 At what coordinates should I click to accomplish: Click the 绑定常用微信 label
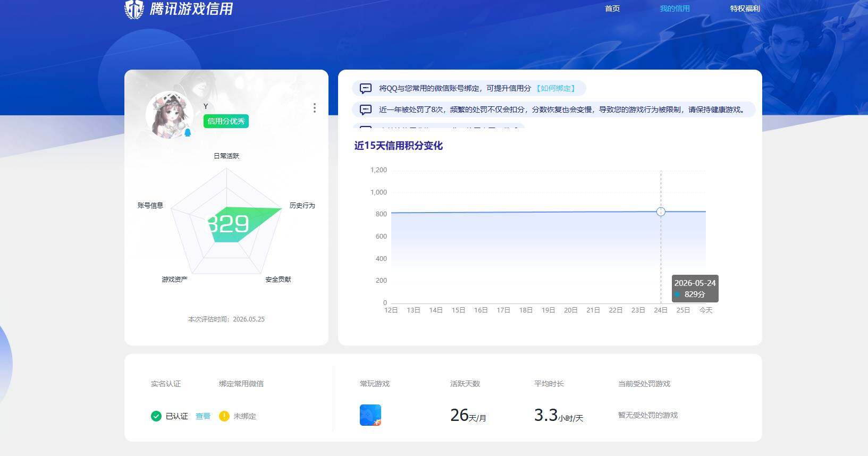pos(241,384)
